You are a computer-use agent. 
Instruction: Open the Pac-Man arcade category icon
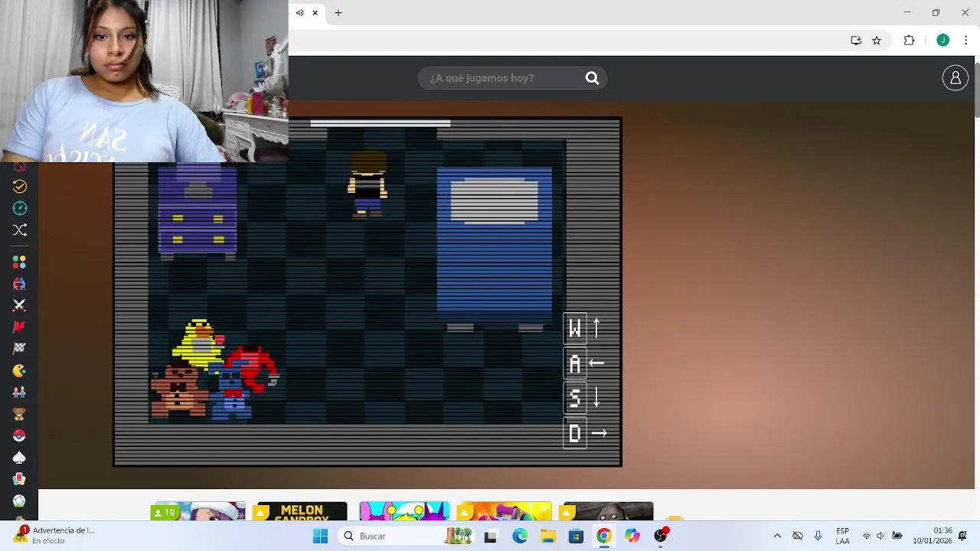(20, 370)
